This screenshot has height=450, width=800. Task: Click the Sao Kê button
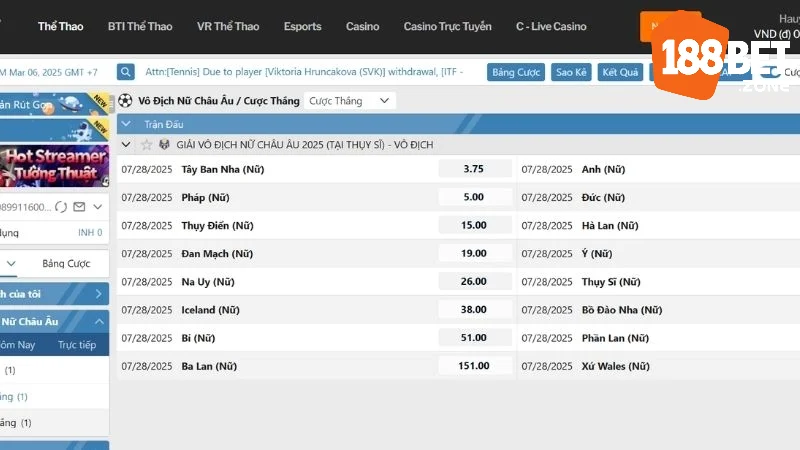(571, 72)
